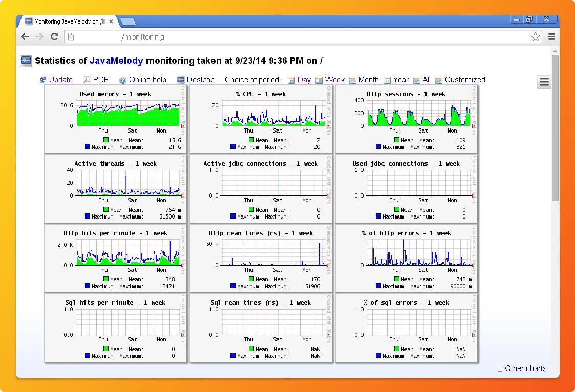Click the PDF export icon
575x392 pixels.
[87, 80]
